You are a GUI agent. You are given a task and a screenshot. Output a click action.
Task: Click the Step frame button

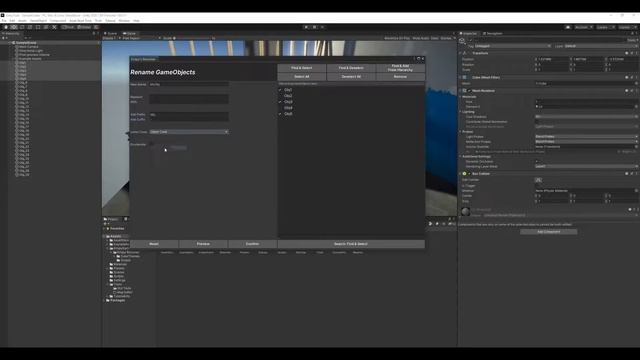(x=322, y=27)
